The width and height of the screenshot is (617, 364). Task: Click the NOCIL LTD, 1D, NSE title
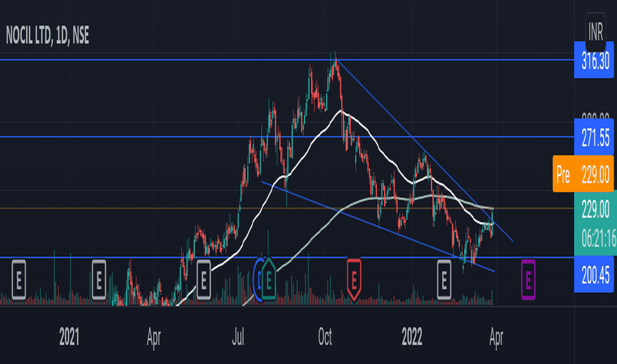click(48, 36)
